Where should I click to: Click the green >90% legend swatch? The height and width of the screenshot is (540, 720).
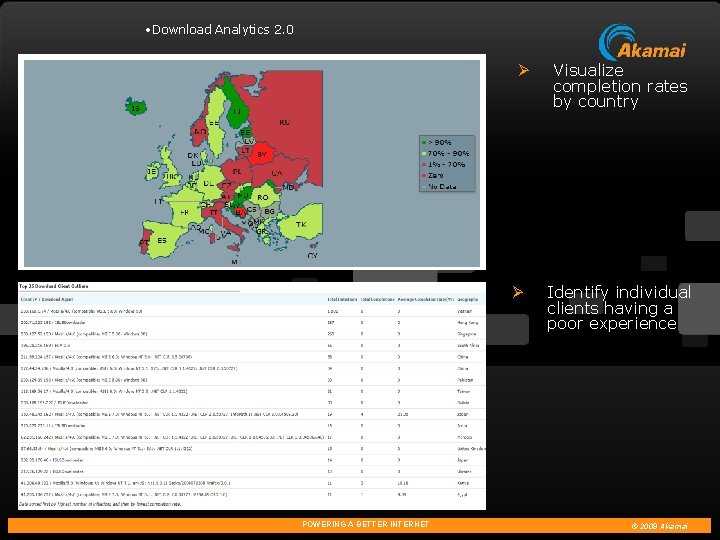coord(424,142)
